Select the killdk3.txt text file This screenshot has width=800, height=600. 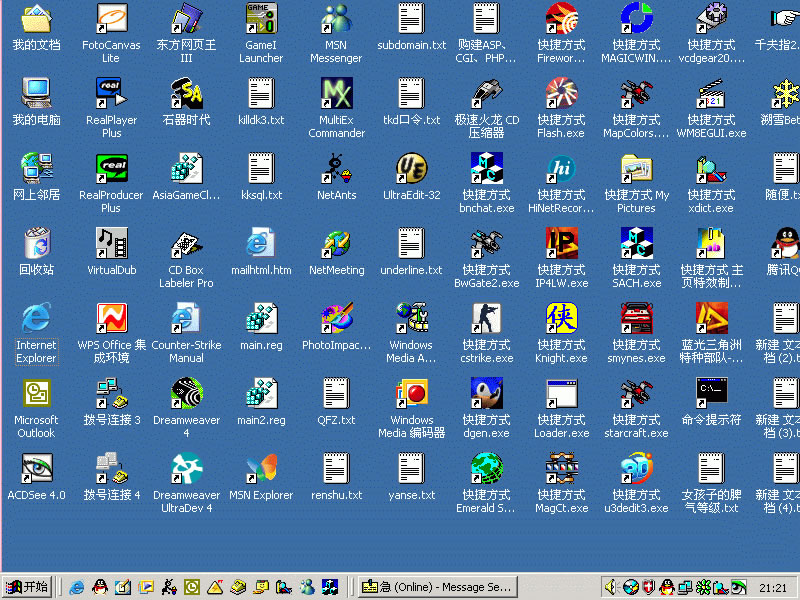[261, 93]
